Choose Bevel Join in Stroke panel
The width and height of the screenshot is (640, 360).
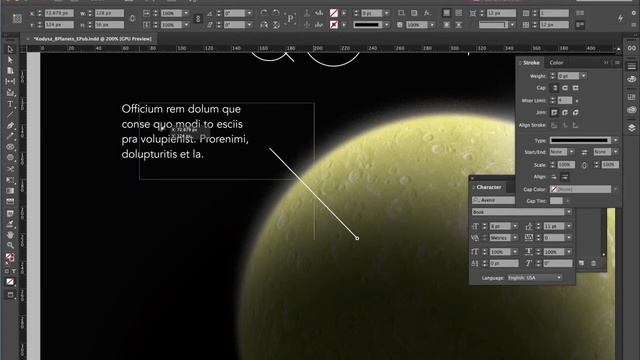(576, 112)
